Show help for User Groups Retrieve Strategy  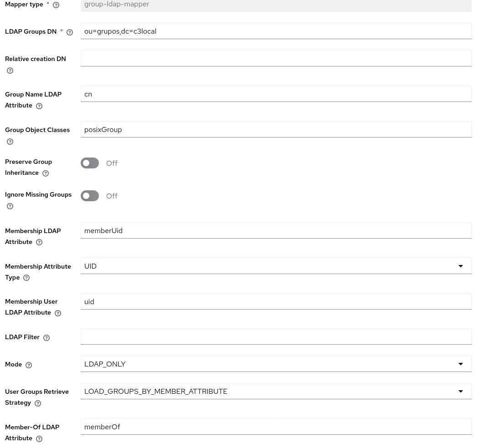(x=37, y=403)
